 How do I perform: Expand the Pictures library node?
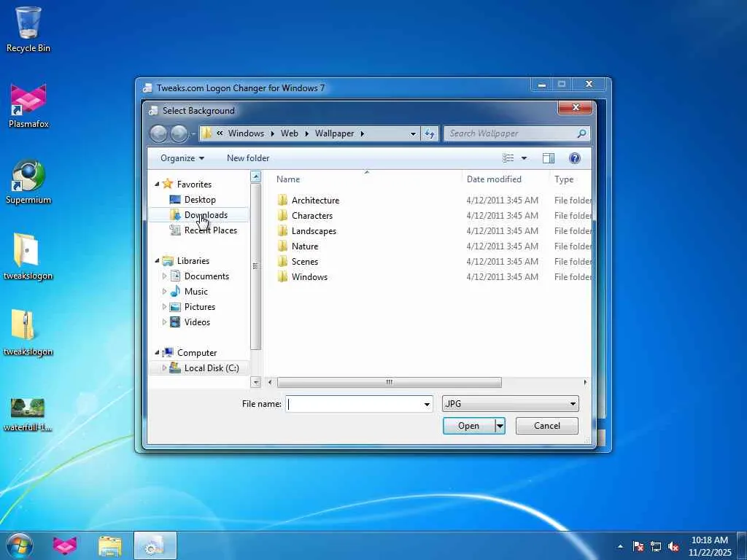164,307
